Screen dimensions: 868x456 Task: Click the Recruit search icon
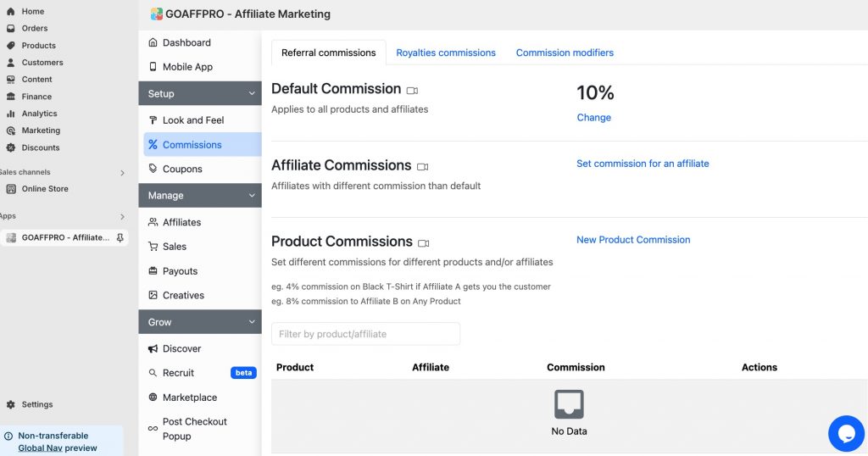pos(153,373)
